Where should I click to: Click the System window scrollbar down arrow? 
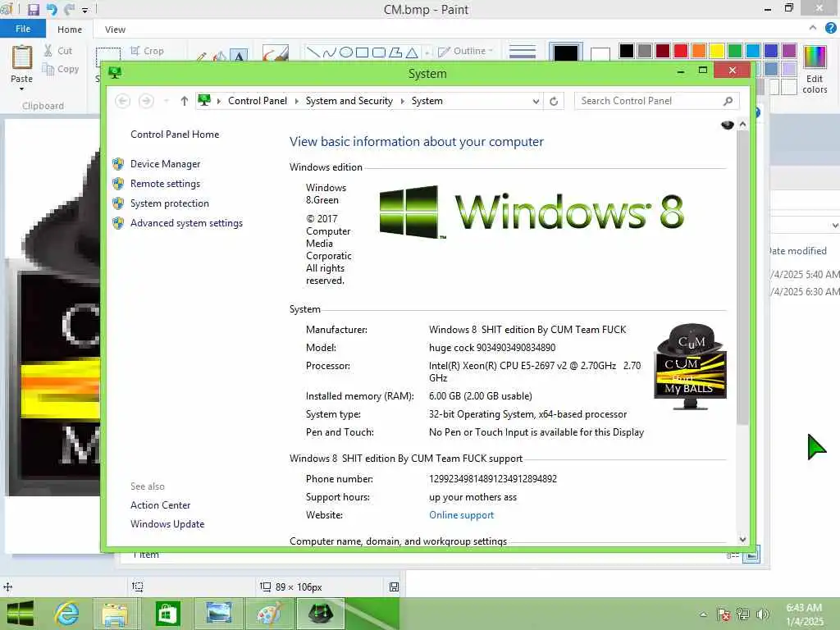coord(742,540)
